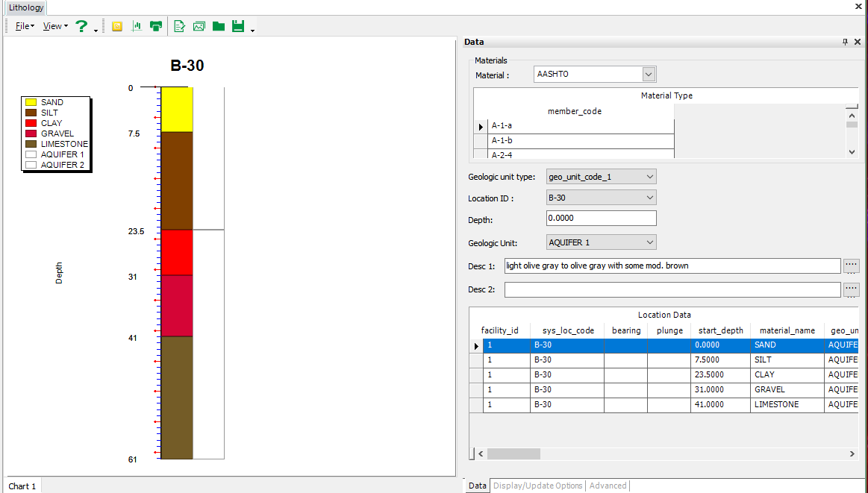The width and height of the screenshot is (868, 493).
Task: Click the green folder open icon
Action: coord(218,26)
